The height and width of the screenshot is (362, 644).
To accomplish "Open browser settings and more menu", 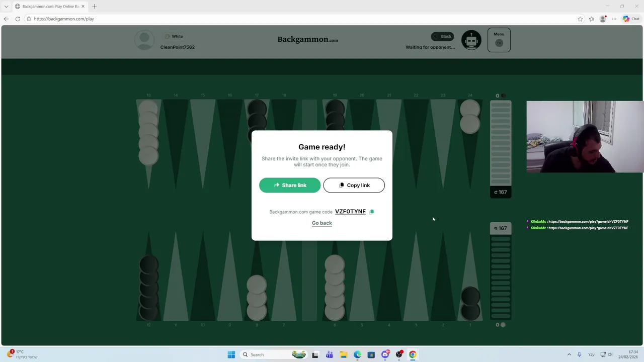I will tap(614, 19).
